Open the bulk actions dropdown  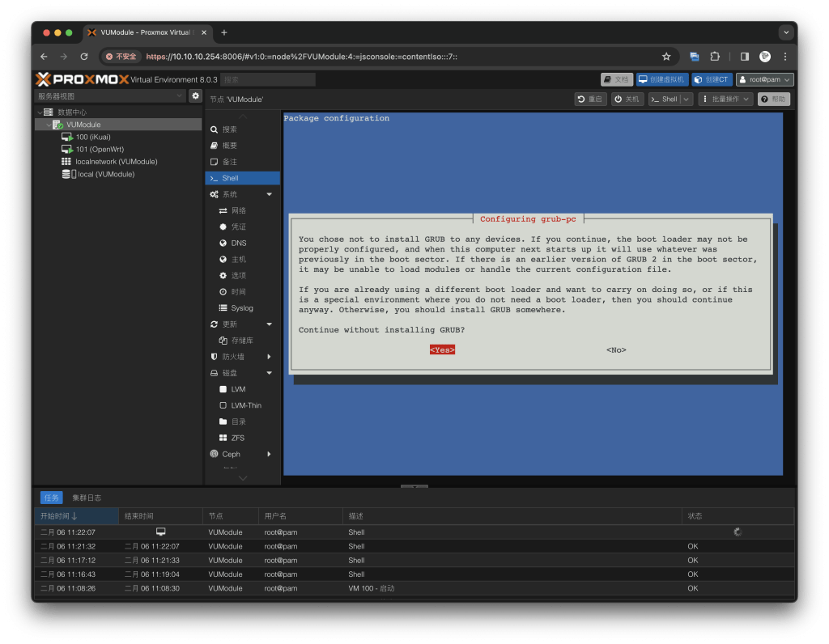click(725, 99)
